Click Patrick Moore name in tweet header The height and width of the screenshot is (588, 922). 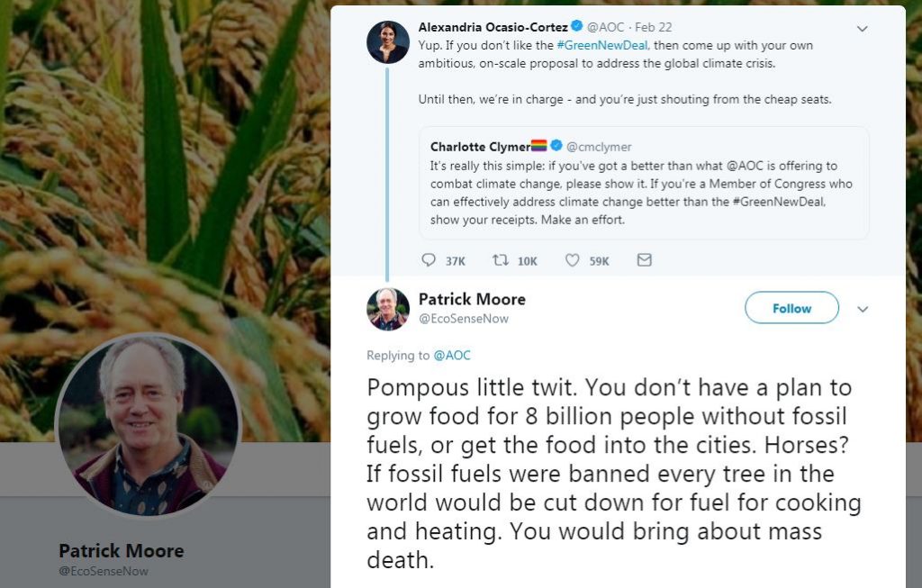click(x=472, y=299)
